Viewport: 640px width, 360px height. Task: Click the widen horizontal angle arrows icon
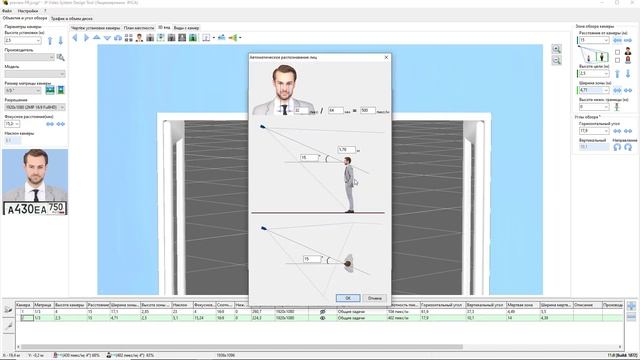pos(628,131)
